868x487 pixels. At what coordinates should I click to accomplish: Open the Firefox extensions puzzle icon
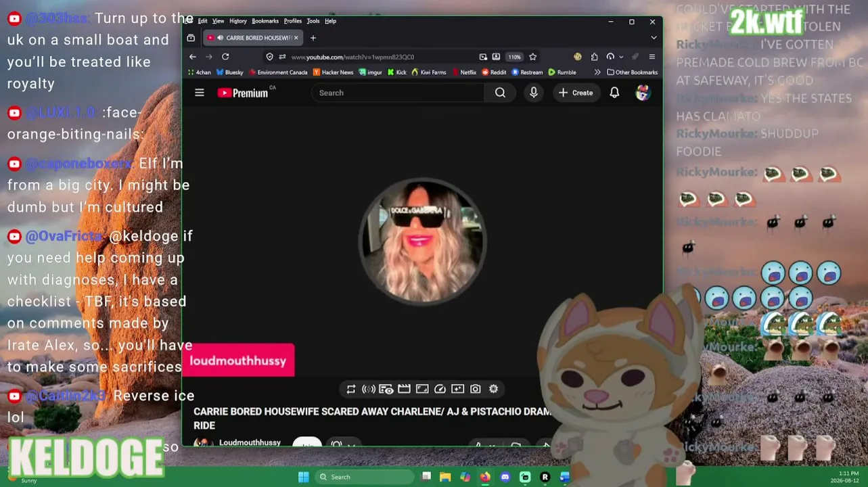(x=594, y=57)
